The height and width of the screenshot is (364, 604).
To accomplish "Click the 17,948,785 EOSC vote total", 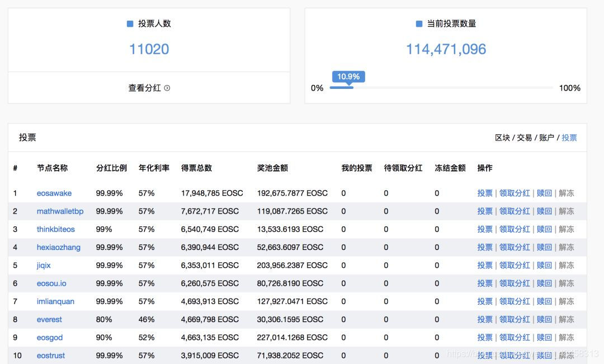I will [212, 193].
